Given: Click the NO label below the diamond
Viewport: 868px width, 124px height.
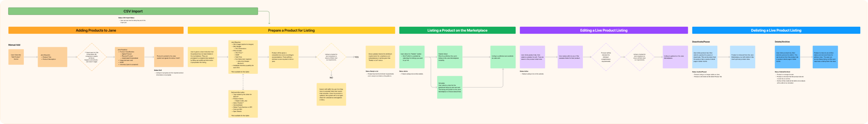Looking at the screenshot, I should click(331, 78).
